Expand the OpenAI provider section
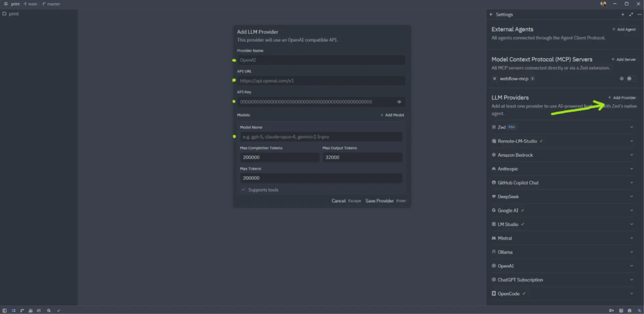This screenshot has height=314, width=644. [631, 266]
